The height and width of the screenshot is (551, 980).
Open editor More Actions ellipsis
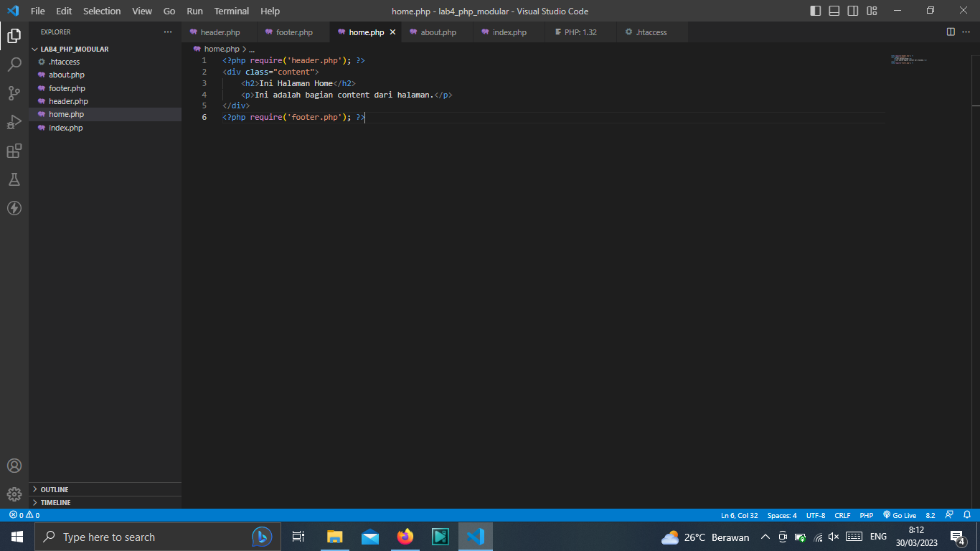(966, 32)
